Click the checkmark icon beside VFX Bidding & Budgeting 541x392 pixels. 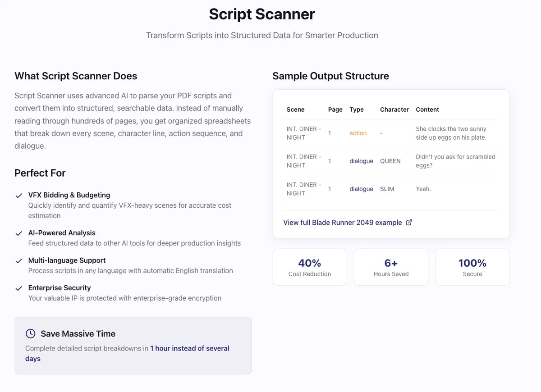pos(19,196)
